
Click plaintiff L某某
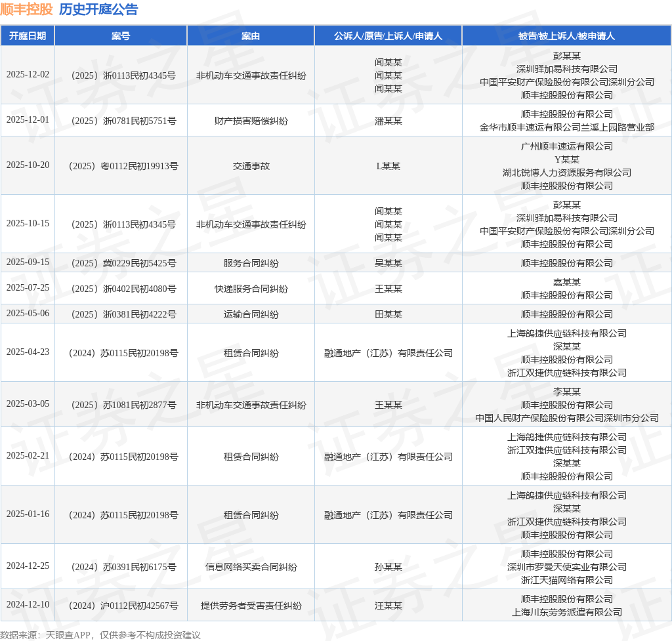click(x=388, y=166)
